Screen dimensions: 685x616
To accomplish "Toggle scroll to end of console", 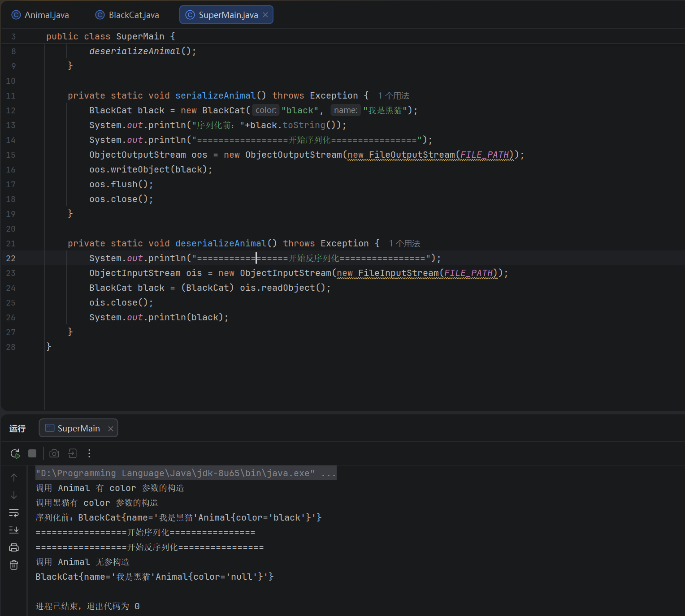I will pos(14,530).
